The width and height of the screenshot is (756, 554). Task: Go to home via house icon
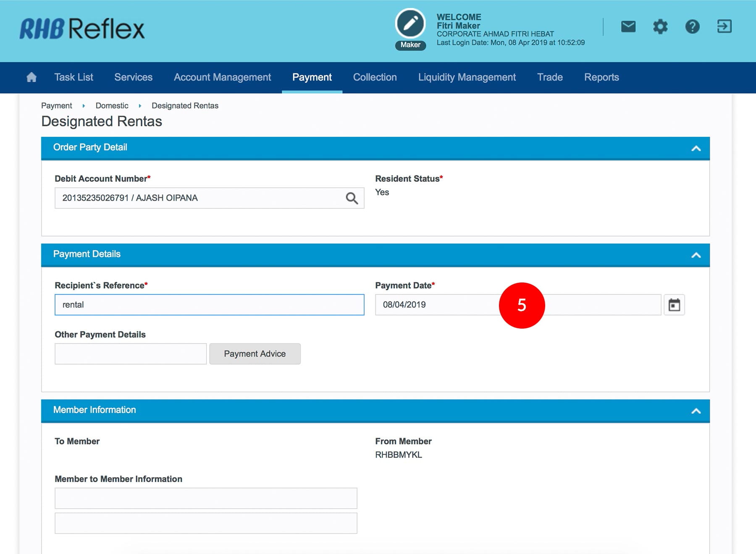click(x=31, y=77)
